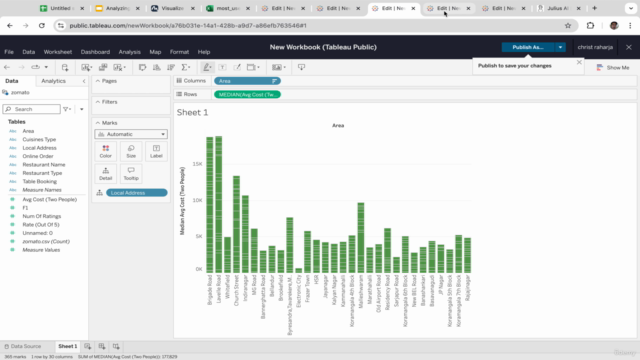The height and width of the screenshot is (360, 640).
Task: Click the Search fields input box
Action: click(x=31, y=109)
